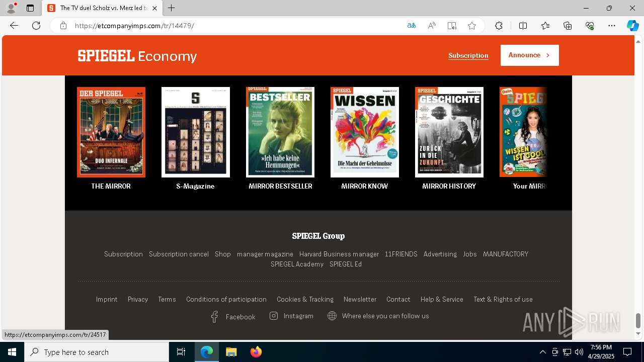This screenshot has height=362, width=644.
Task: Open the Conditions of participation link
Action: pos(226,299)
